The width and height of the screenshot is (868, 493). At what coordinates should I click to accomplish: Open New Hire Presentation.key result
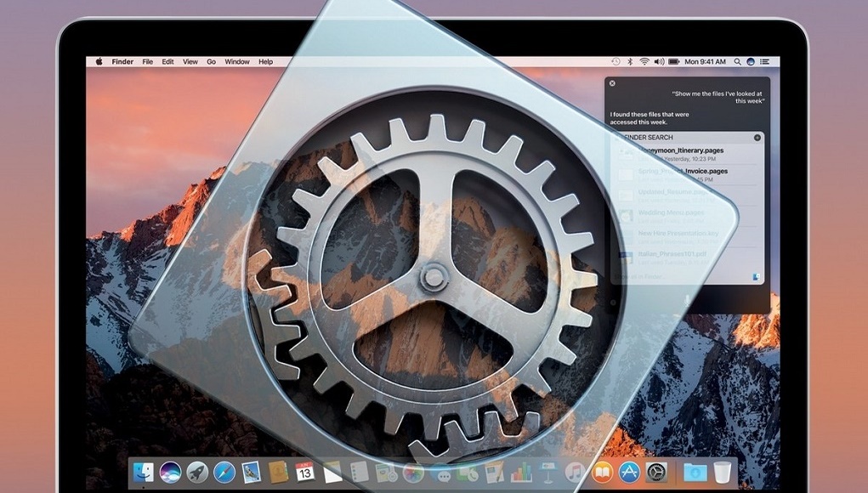686,237
